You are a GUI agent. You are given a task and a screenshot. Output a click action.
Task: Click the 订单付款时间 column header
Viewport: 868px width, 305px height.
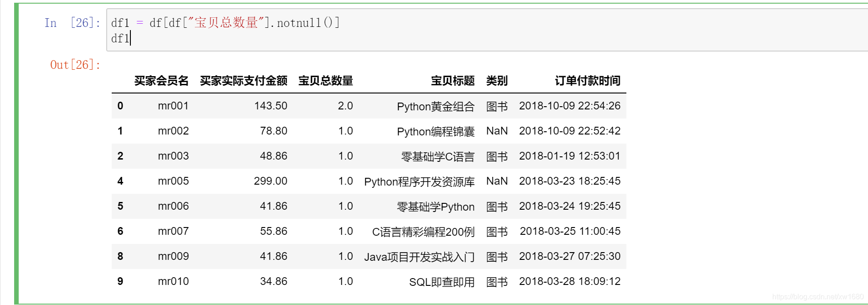(x=588, y=81)
